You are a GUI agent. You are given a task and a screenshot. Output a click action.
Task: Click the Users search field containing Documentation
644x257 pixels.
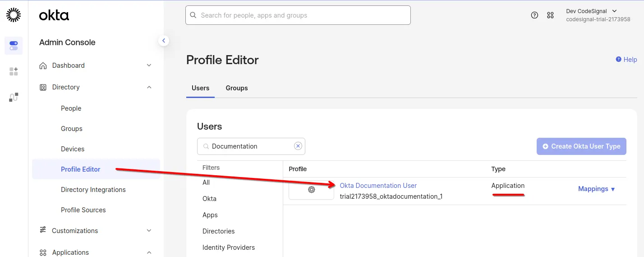click(x=251, y=146)
